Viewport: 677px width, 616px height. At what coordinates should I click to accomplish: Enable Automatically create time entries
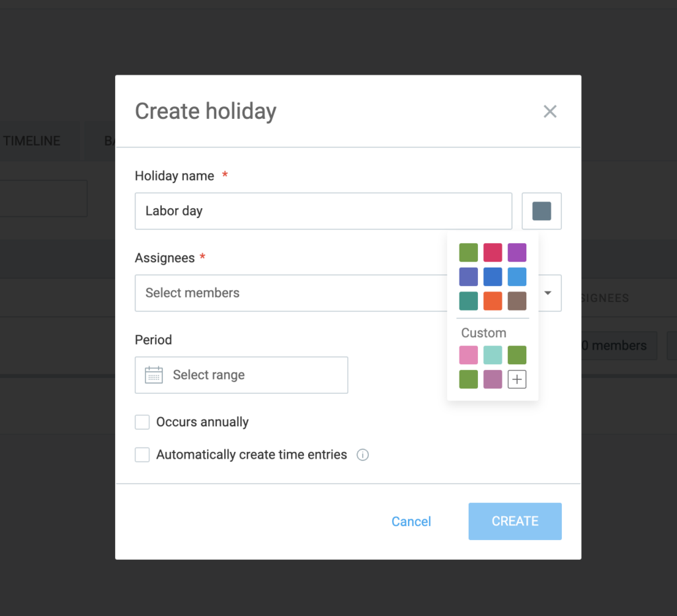pyautogui.click(x=142, y=455)
